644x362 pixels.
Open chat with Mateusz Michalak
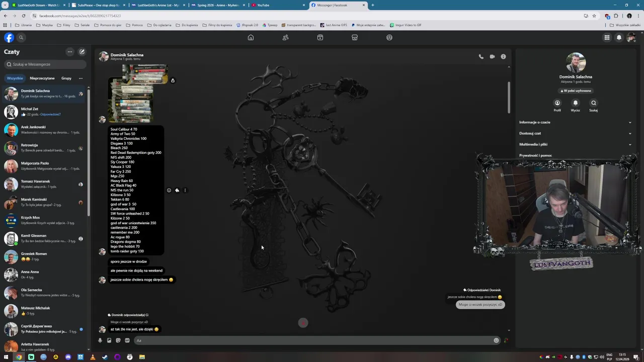pyautogui.click(x=44, y=311)
